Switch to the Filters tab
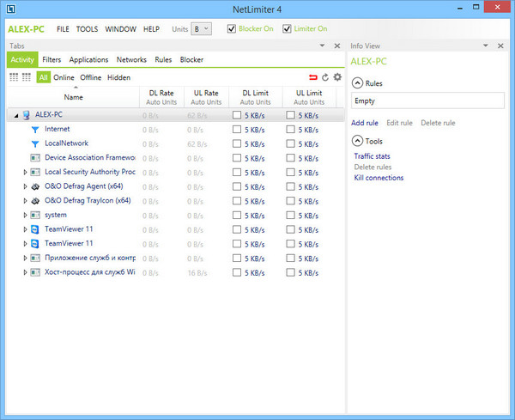The height and width of the screenshot is (420, 515). pyautogui.click(x=51, y=60)
